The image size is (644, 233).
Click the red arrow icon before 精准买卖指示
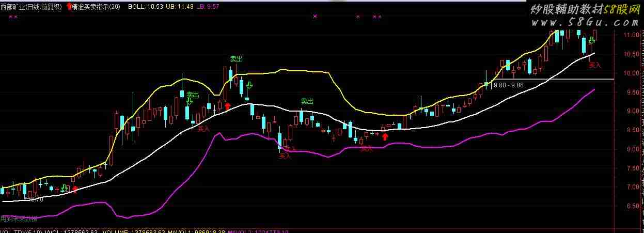70,7
